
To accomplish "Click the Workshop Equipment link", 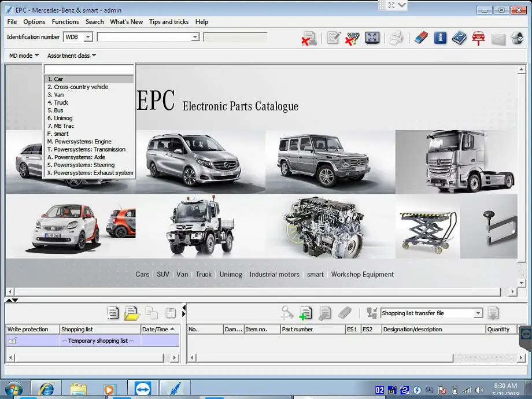I will (363, 275).
